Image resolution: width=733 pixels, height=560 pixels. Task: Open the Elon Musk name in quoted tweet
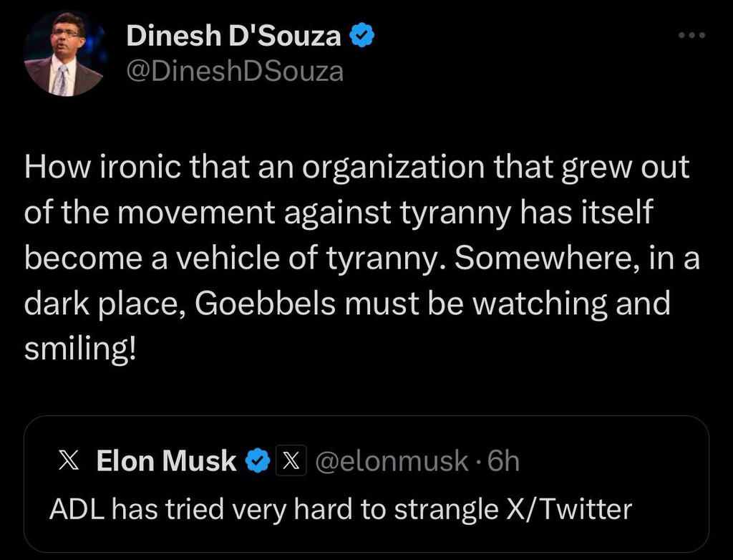[166, 461]
